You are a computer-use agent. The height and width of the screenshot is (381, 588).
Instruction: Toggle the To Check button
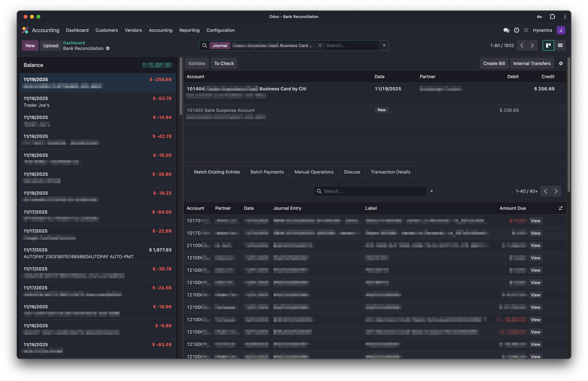coord(224,63)
